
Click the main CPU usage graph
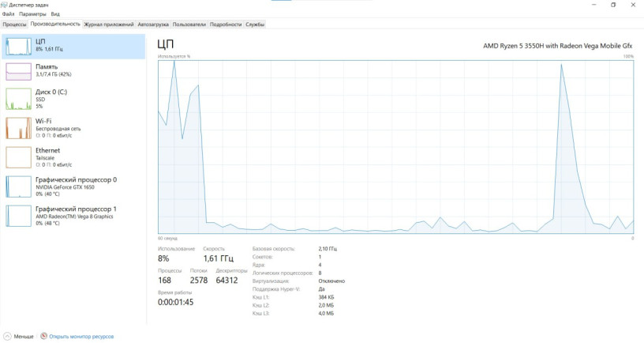(x=396, y=147)
